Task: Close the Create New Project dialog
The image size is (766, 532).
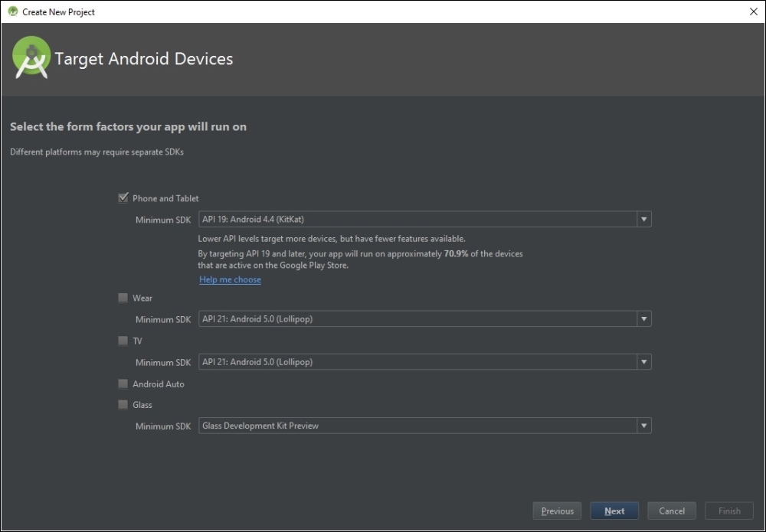Action: (x=753, y=11)
